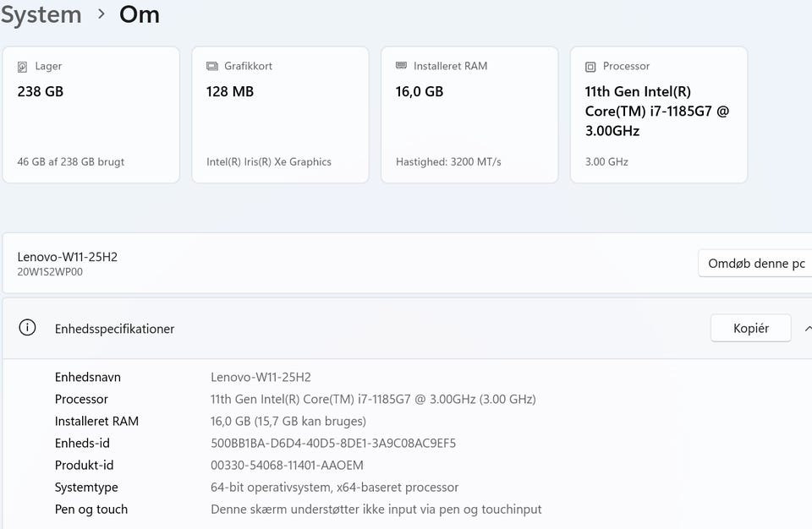Click the Grafikkort graphics card icon
The height and width of the screenshot is (529, 812).
(x=211, y=67)
